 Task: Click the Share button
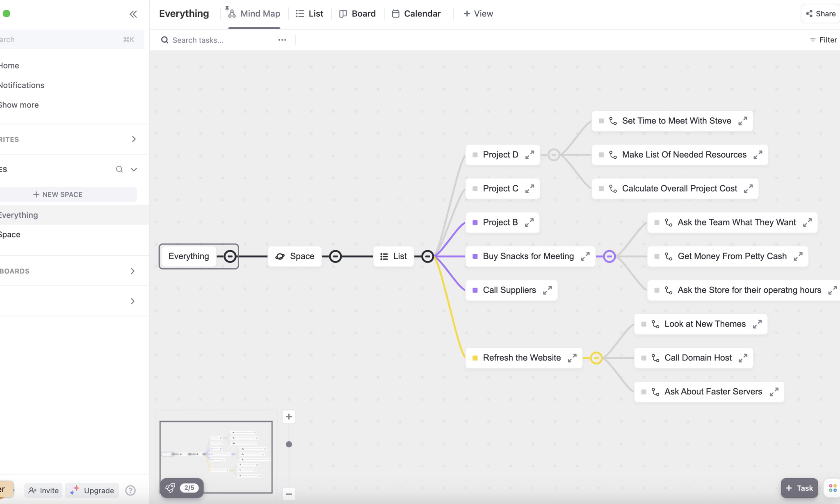821,14
